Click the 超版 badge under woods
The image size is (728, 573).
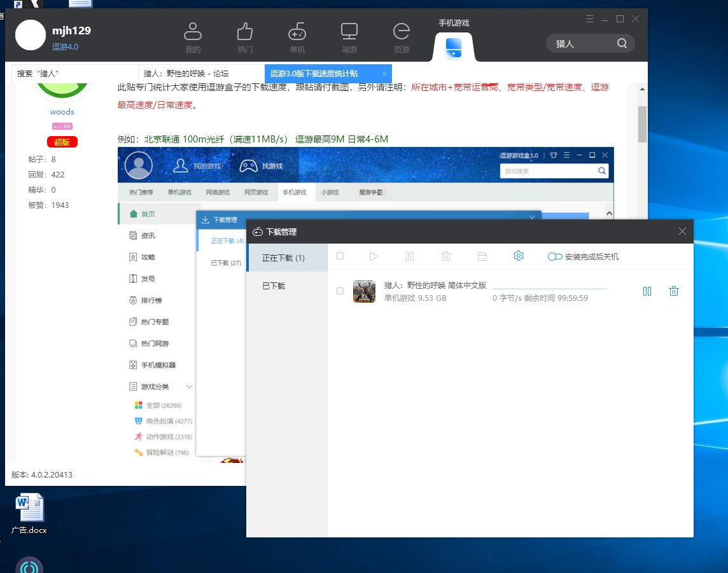62,142
